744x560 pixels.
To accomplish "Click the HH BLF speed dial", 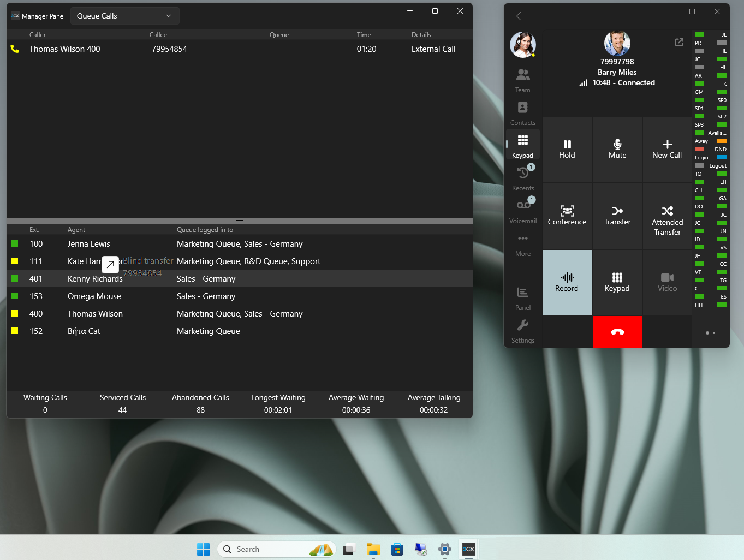I will click(x=711, y=305).
